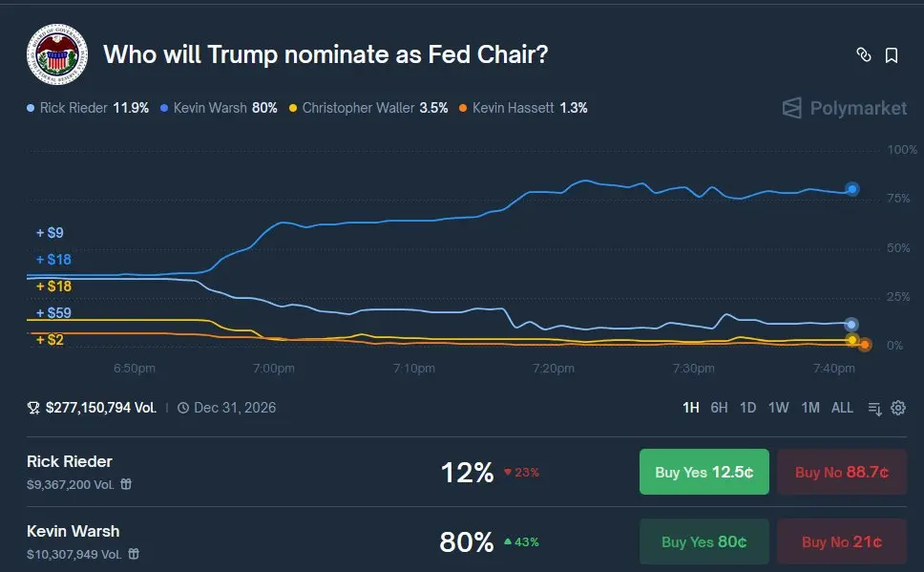Buy No on Rick Rieder at 88.7¢
Viewport: 924px width, 572px height.
(x=841, y=471)
